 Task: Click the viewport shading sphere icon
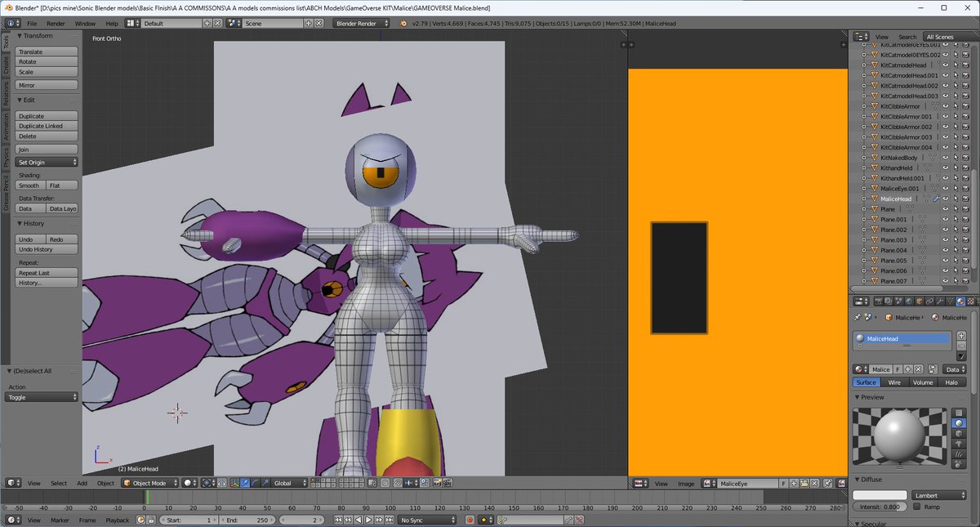click(189, 483)
